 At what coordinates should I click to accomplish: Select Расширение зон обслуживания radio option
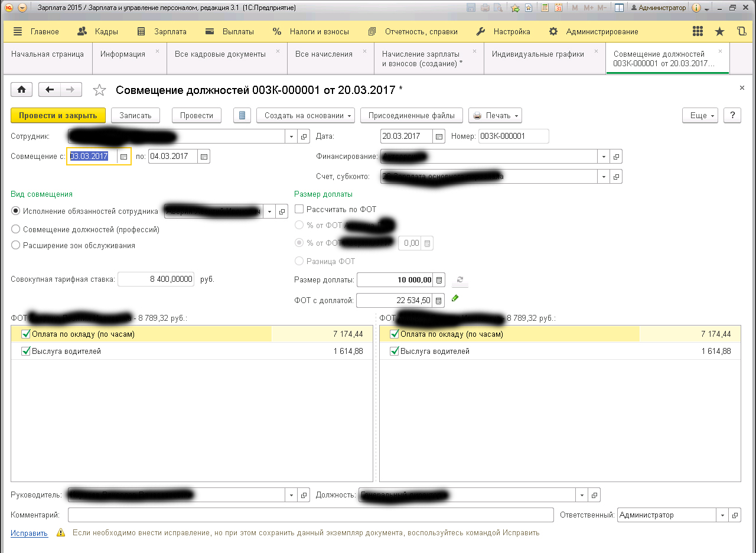click(x=16, y=245)
